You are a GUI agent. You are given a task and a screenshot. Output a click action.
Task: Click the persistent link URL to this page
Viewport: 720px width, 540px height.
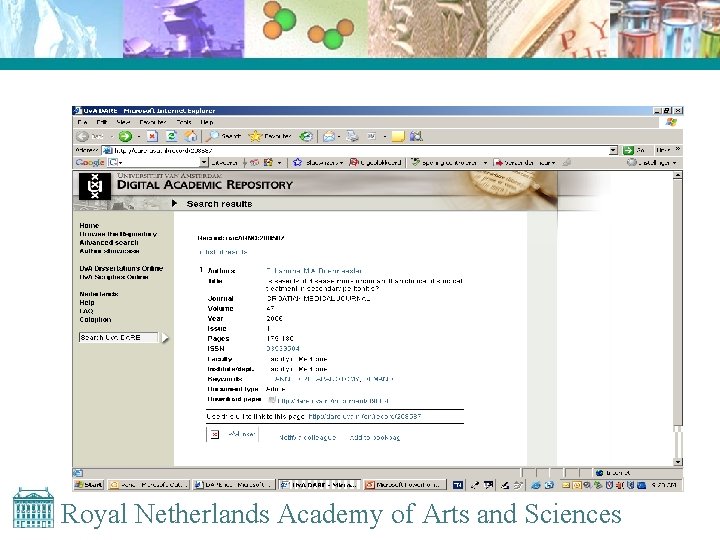(x=365, y=416)
